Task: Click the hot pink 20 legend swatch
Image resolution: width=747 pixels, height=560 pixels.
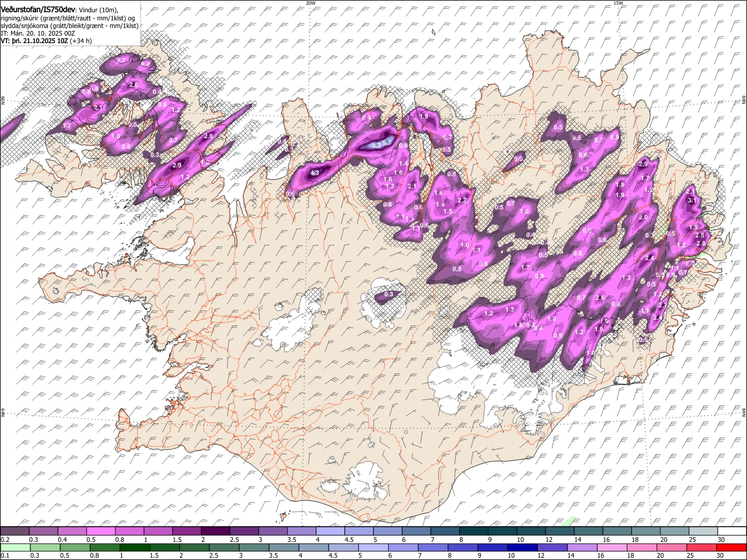Action: coord(671,547)
